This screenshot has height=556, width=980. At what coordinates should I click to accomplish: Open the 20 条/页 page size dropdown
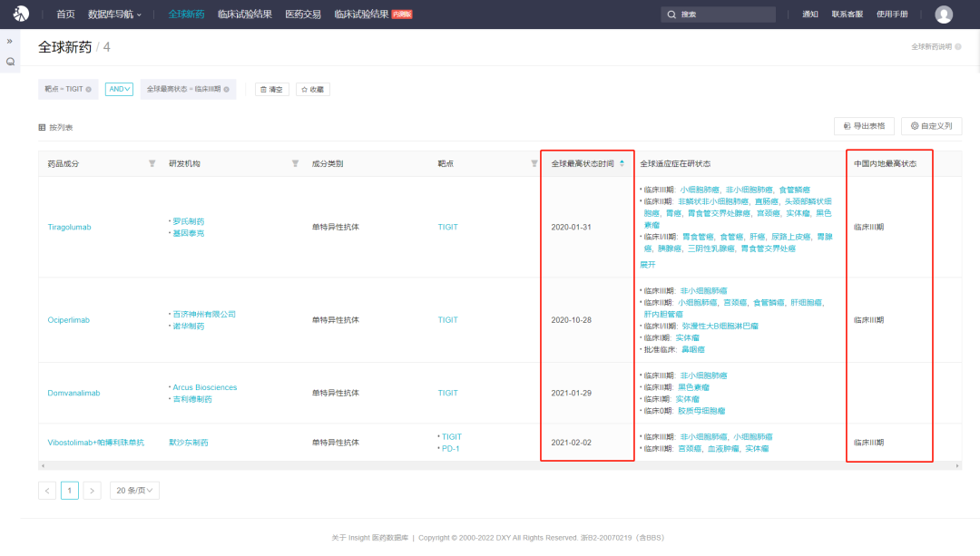tap(134, 491)
